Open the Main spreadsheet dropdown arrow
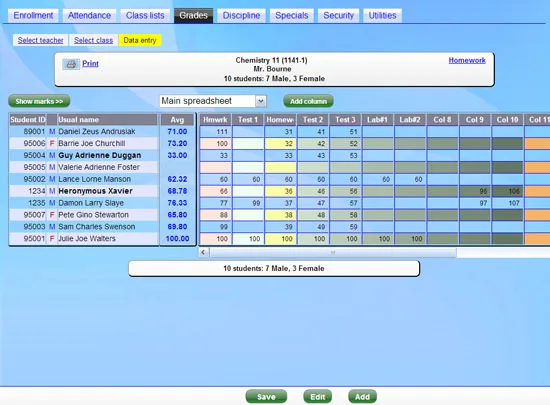This screenshot has width=550, height=405. tap(261, 101)
